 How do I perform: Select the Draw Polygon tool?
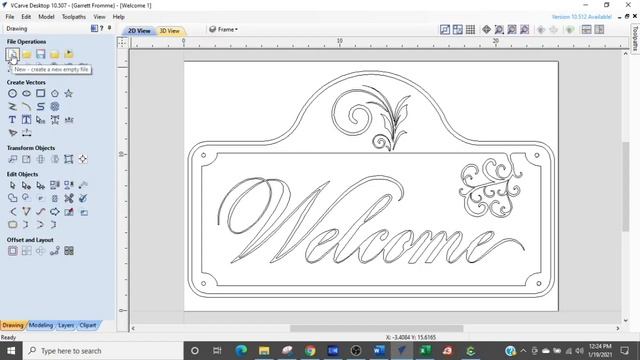55,93
